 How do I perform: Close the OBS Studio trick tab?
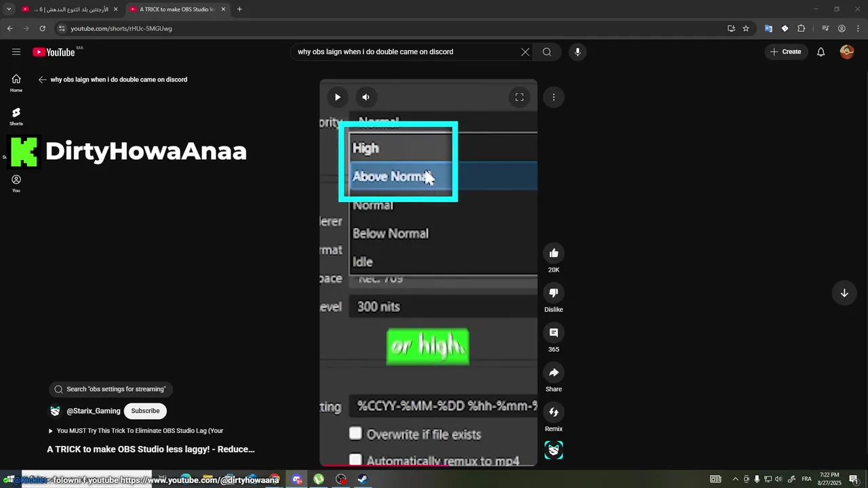223,9
